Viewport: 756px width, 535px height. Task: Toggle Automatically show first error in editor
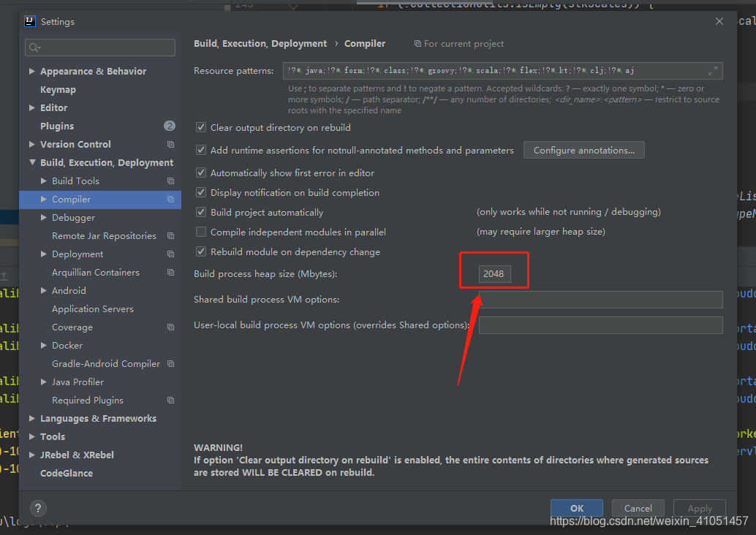[201, 173]
